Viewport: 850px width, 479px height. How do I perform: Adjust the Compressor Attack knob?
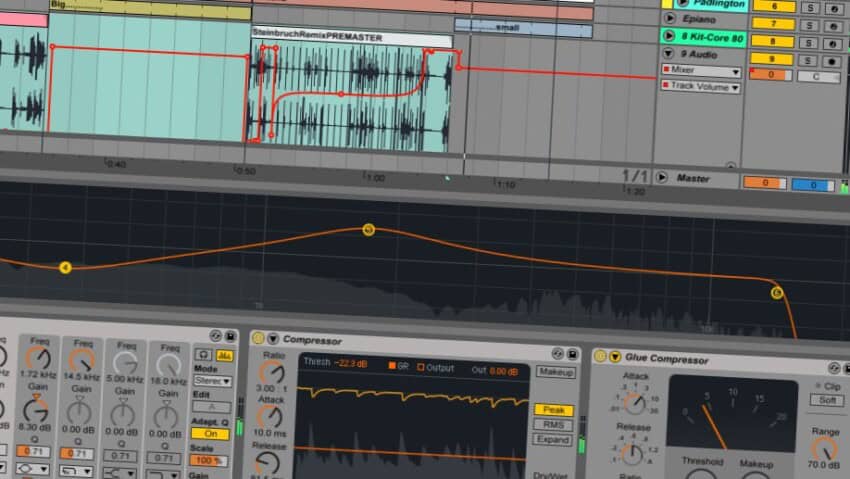pyautogui.click(x=269, y=417)
